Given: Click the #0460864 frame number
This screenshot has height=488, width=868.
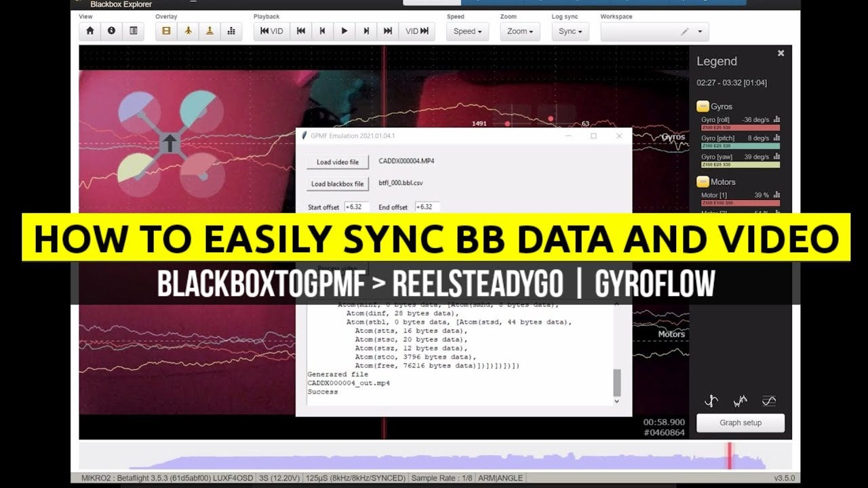Looking at the screenshot, I should [664, 432].
